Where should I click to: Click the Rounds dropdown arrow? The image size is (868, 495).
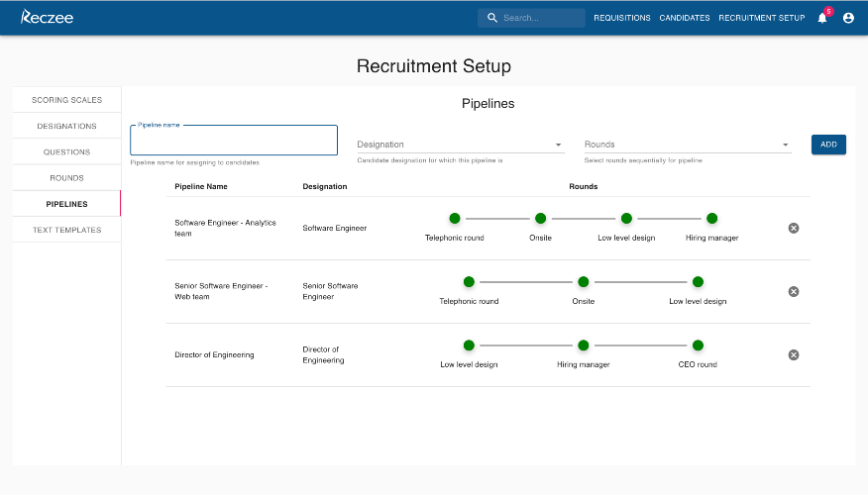[x=785, y=145]
